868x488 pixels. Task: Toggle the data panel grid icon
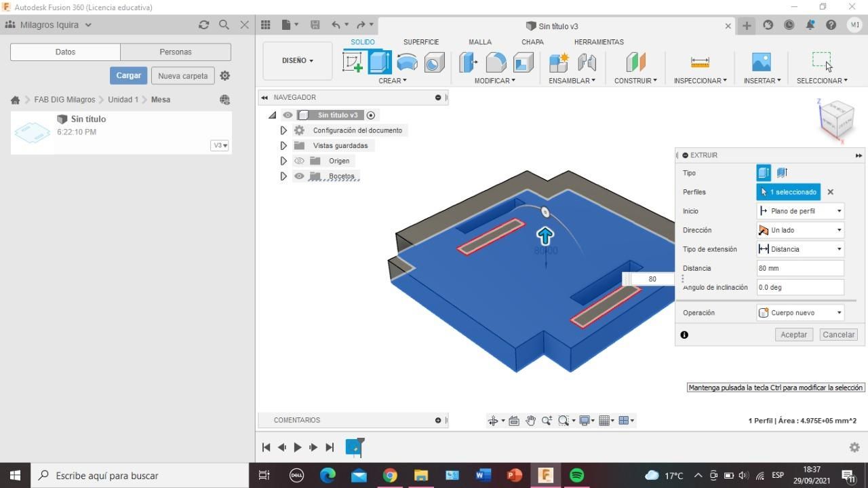(266, 25)
